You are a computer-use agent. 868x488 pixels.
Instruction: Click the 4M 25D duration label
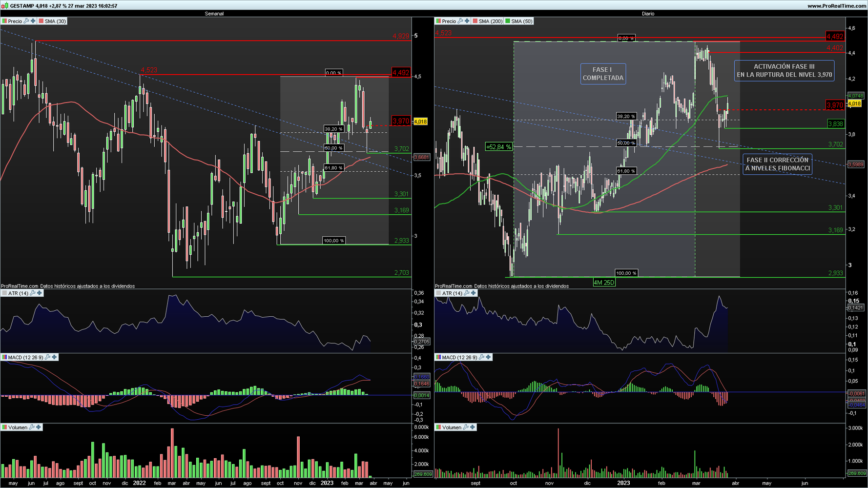click(x=604, y=282)
